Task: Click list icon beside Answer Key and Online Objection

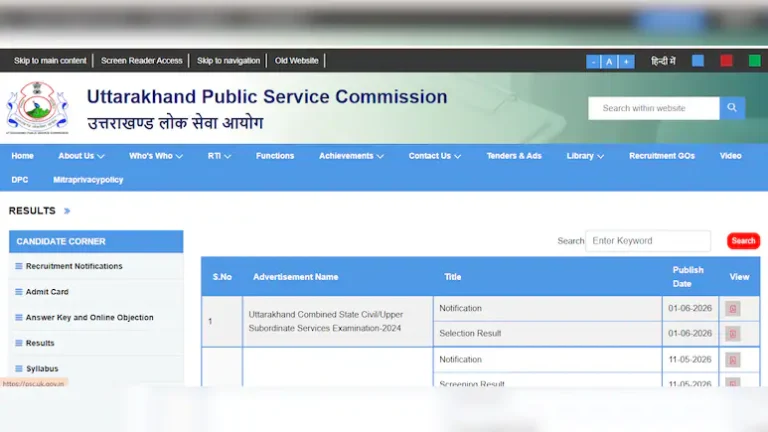Action: pyautogui.click(x=19, y=317)
